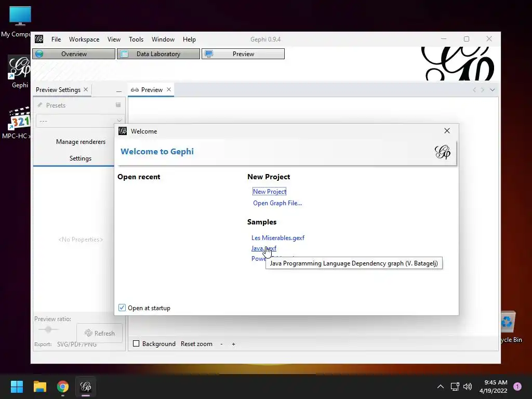
Task: Click the plus zoom-in button
Action: click(x=233, y=344)
